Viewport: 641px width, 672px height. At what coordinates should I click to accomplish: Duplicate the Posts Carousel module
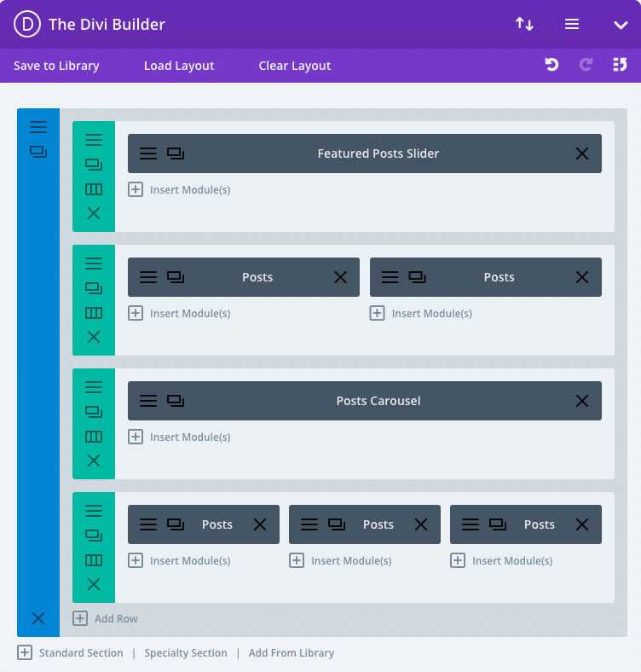176,401
